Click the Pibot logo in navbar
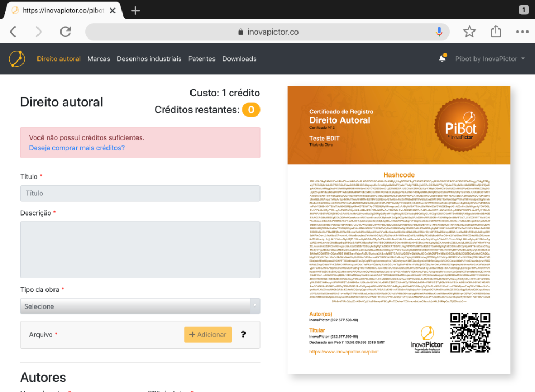Screen dimensions: 535x392 point(17,59)
